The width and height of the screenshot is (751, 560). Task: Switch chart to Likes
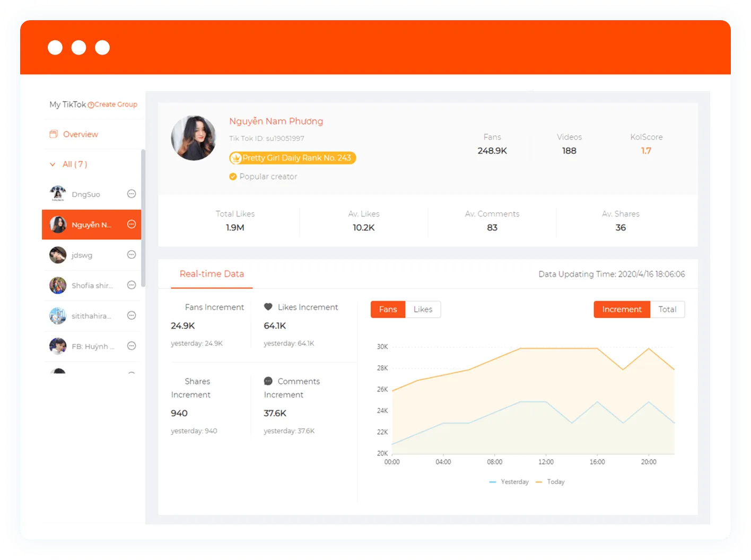423,309
